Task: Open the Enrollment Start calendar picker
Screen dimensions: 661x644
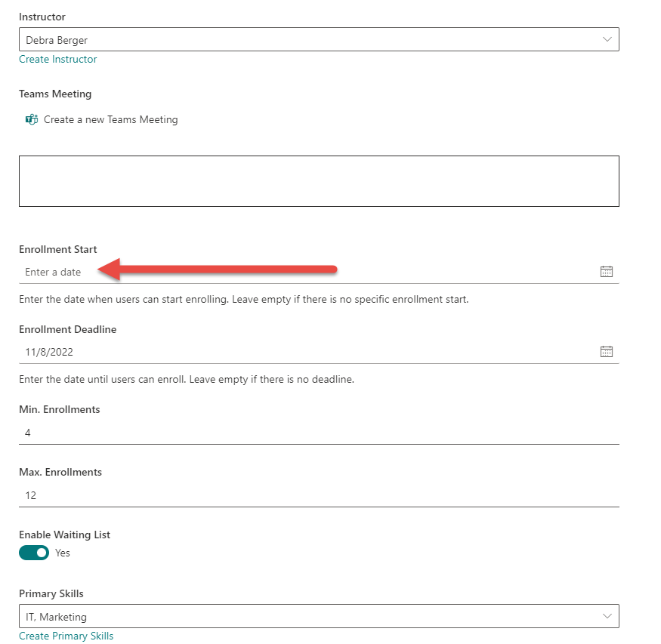Action: (606, 272)
